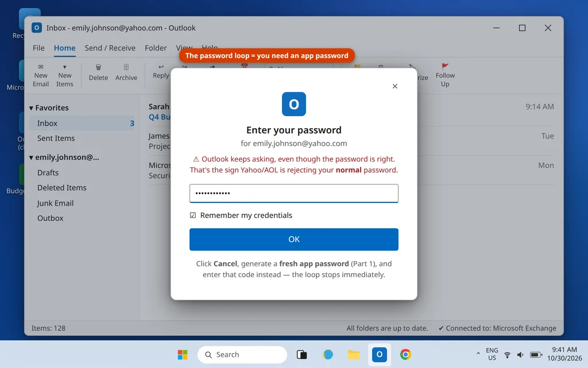Click the Outlook logo in password dialog
Screen dimensions: 588x368
click(293, 104)
